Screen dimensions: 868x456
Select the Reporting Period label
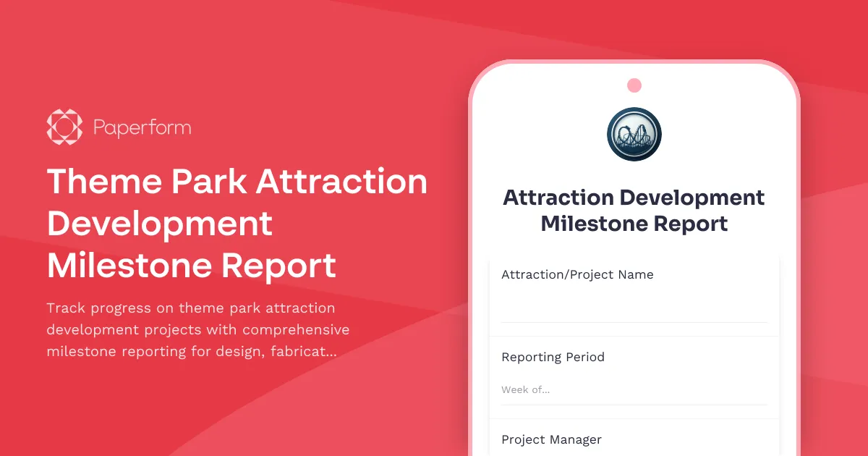(x=553, y=357)
